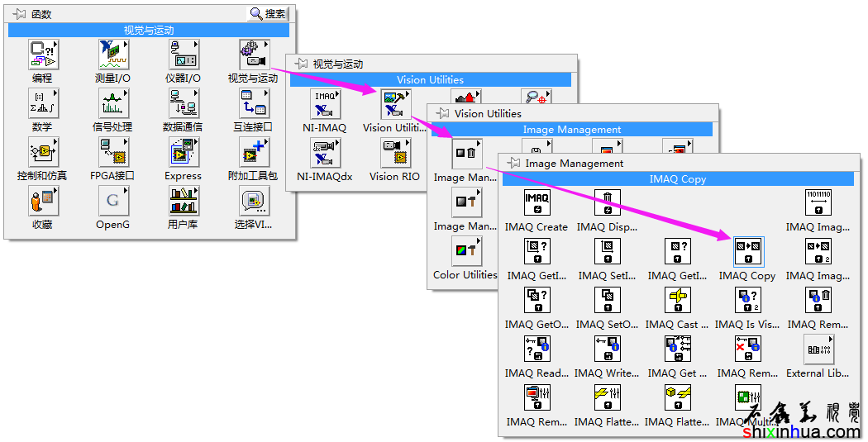The height and width of the screenshot is (442, 868).
Task: Open the 测量I/O palette icon
Action: coord(112,55)
